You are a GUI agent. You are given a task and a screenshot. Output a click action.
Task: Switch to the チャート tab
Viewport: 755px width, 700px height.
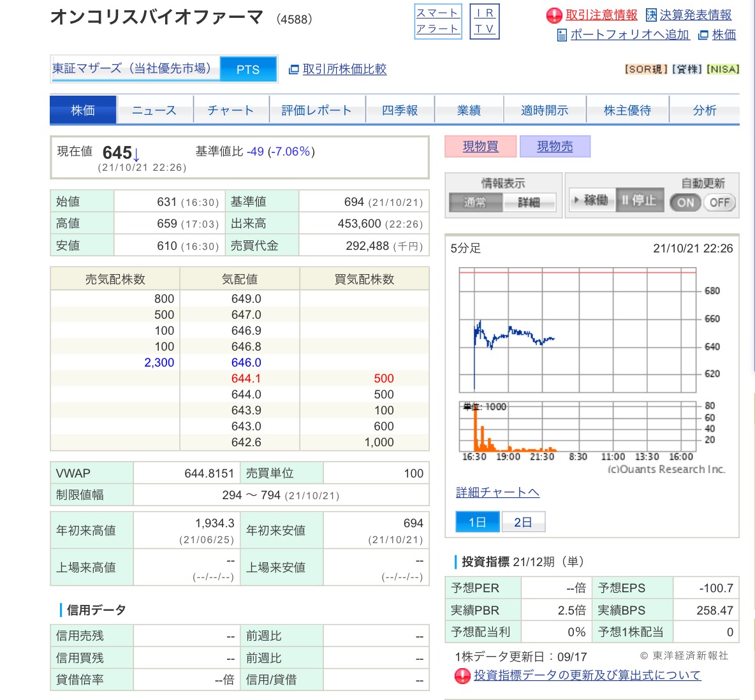coord(231,110)
